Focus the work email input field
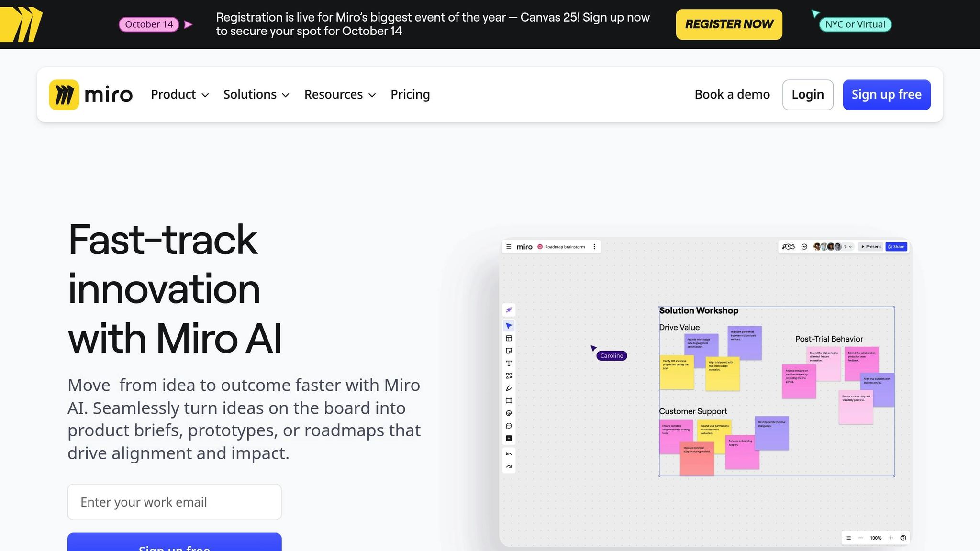 174,502
